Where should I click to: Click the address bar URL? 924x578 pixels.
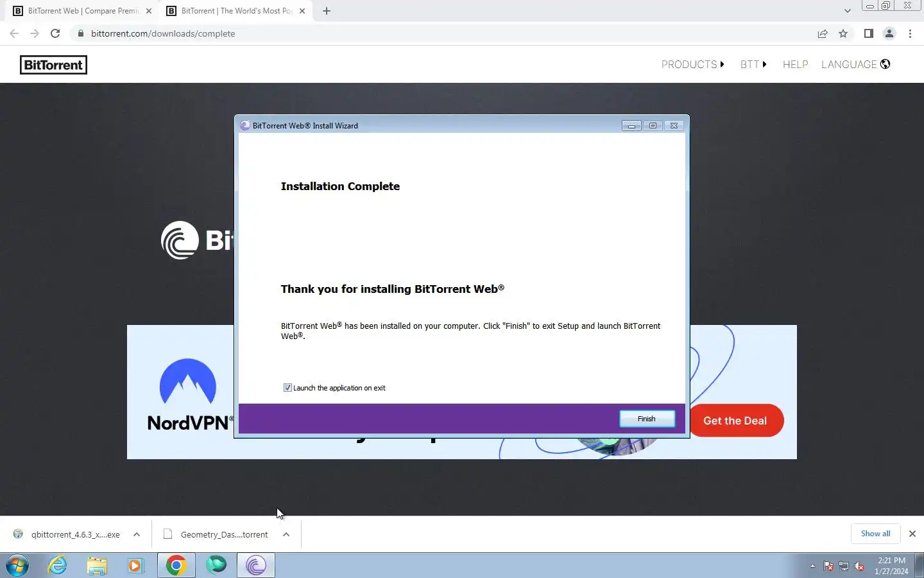[x=163, y=33]
